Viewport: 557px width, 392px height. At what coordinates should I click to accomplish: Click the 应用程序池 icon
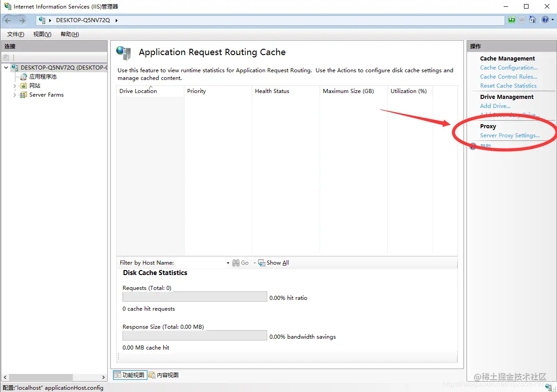click(x=24, y=77)
